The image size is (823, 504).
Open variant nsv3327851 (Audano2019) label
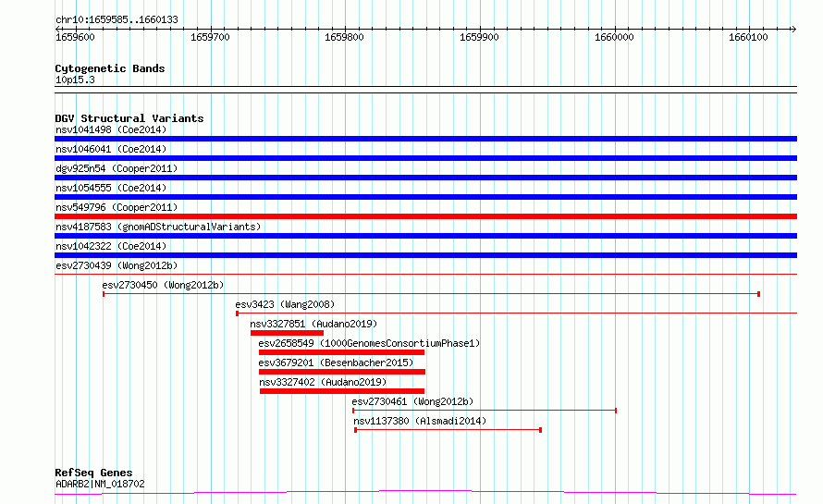click(x=313, y=324)
